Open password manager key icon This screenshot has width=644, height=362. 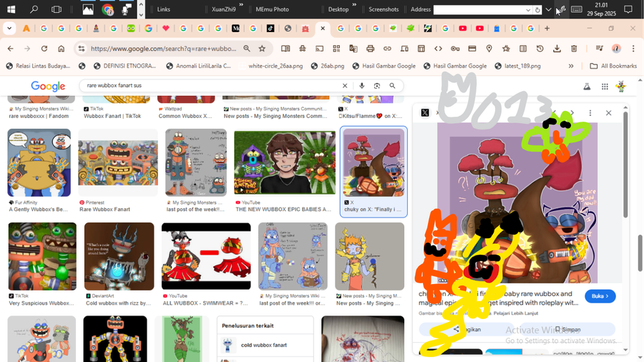(455, 49)
